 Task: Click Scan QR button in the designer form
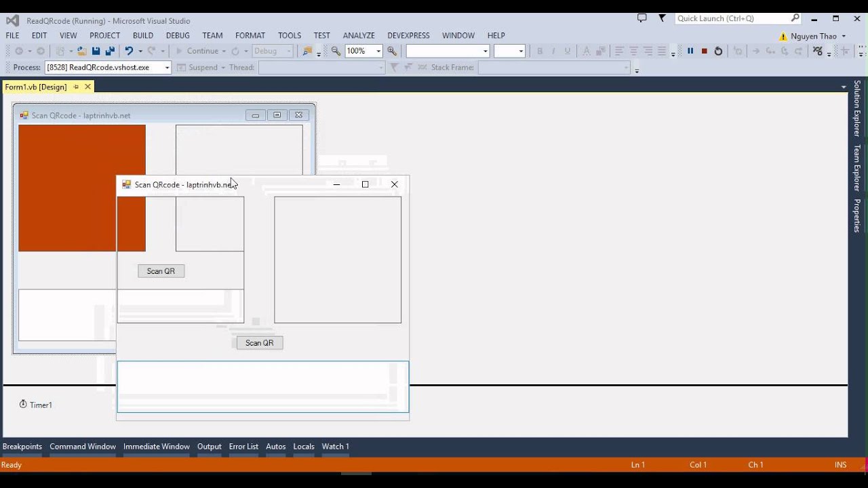pos(161,271)
